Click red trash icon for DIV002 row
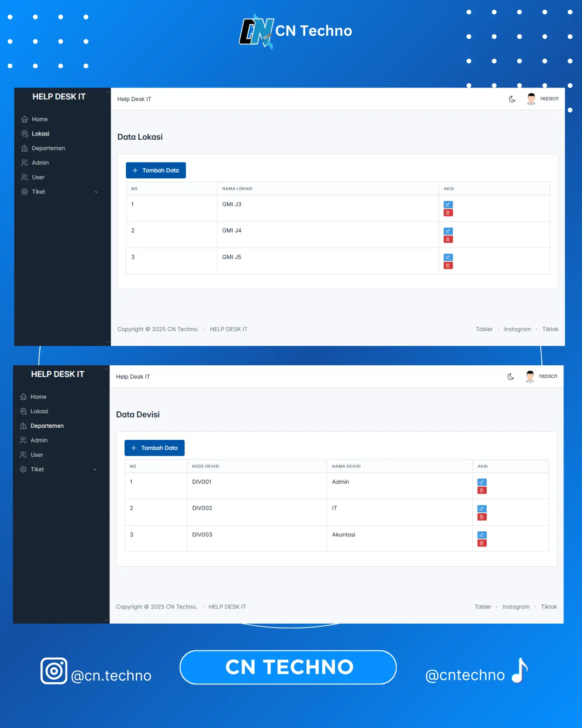This screenshot has width=582, height=728. coord(482,517)
